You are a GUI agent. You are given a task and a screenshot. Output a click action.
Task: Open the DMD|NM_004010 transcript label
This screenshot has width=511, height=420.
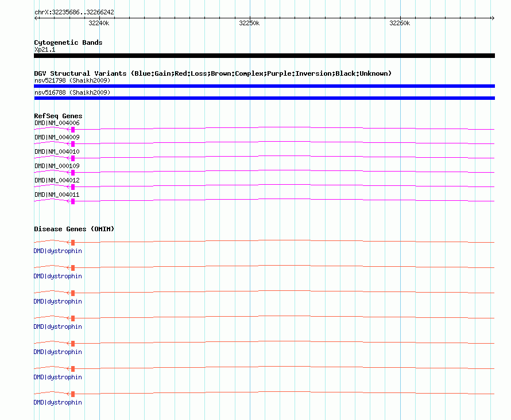tap(57, 151)
